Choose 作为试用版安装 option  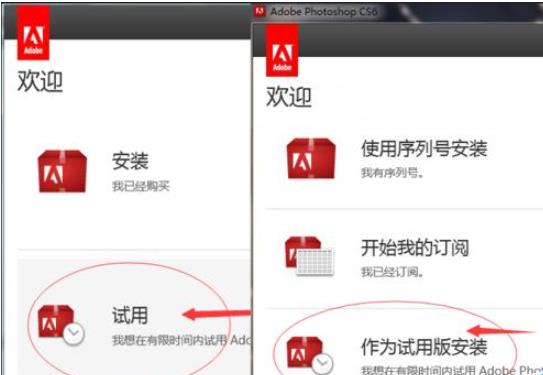[424, 347]
